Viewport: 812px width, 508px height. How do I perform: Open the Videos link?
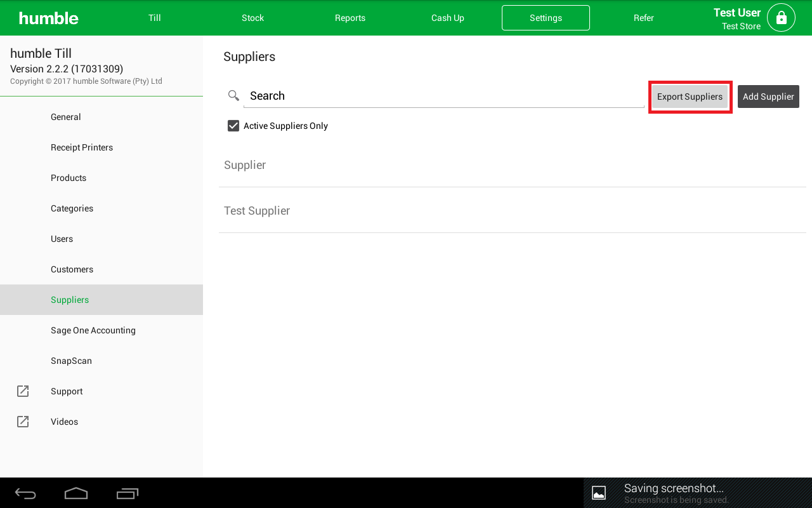click(101, 422)
